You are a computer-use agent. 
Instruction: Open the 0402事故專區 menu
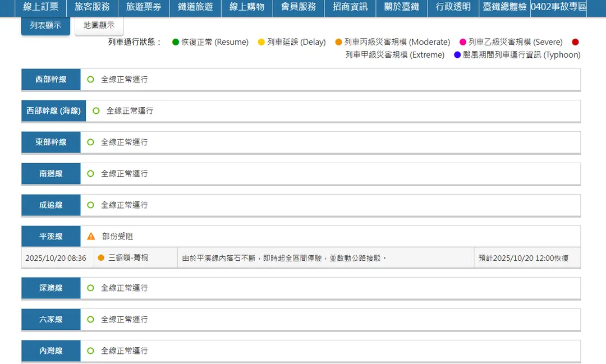[558, 7]
